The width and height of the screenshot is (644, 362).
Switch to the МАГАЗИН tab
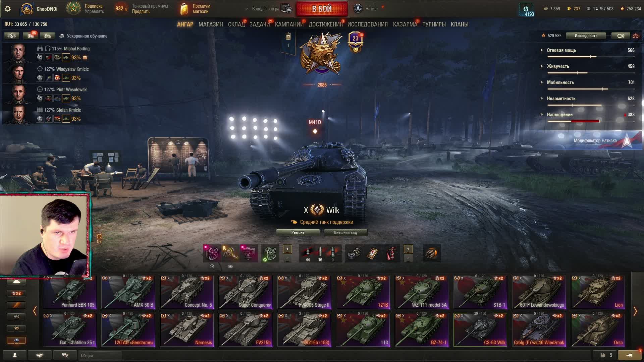pos(211,24)
